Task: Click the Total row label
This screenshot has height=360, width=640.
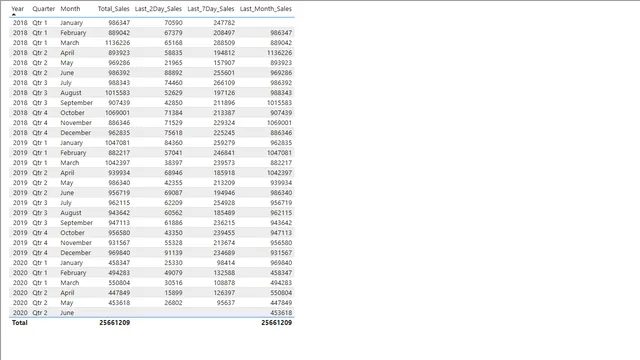Action: click(20, 322)
